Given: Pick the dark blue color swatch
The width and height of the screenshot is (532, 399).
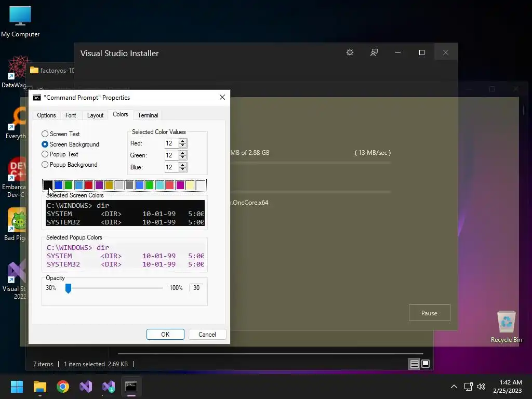Looking at the screenshot, I should click(58, 185).
